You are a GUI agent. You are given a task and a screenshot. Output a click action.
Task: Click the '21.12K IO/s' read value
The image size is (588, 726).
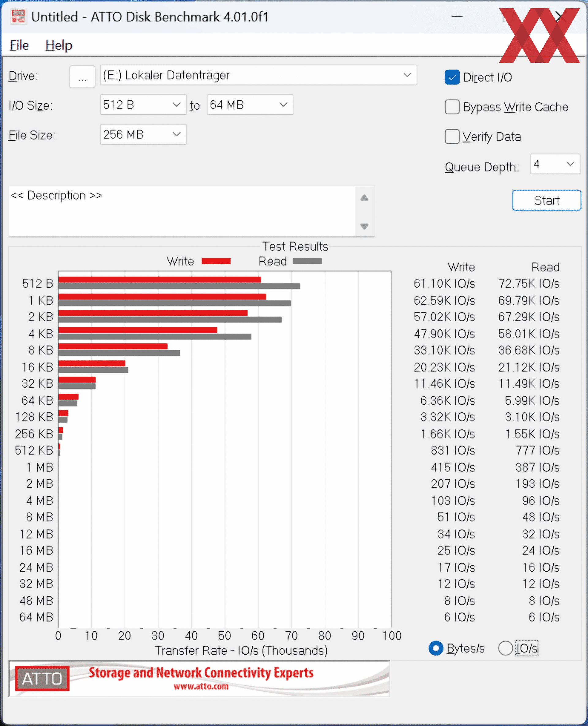529,367
